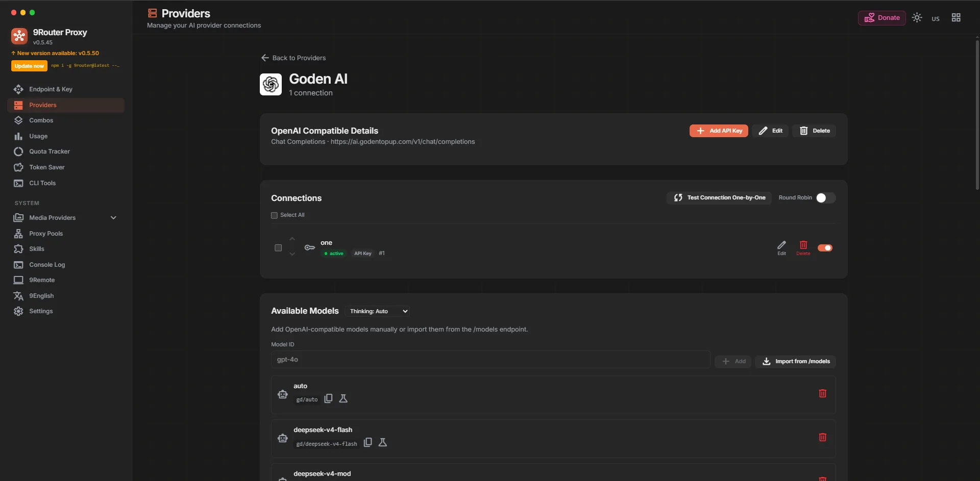The width and height of the screenshot is (980, 481).
Task: Edit the OpenAI Compatible Details
Action: pos(770,131)
